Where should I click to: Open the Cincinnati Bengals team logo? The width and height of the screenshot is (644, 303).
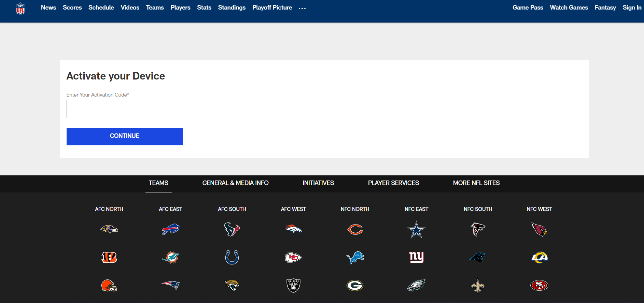tap(109, 257)
